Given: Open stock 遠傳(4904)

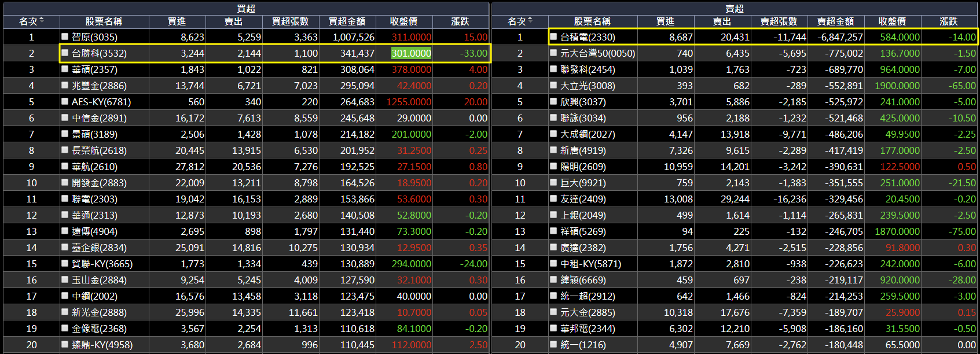Looking at the screenshot, I should coord(94,231).
